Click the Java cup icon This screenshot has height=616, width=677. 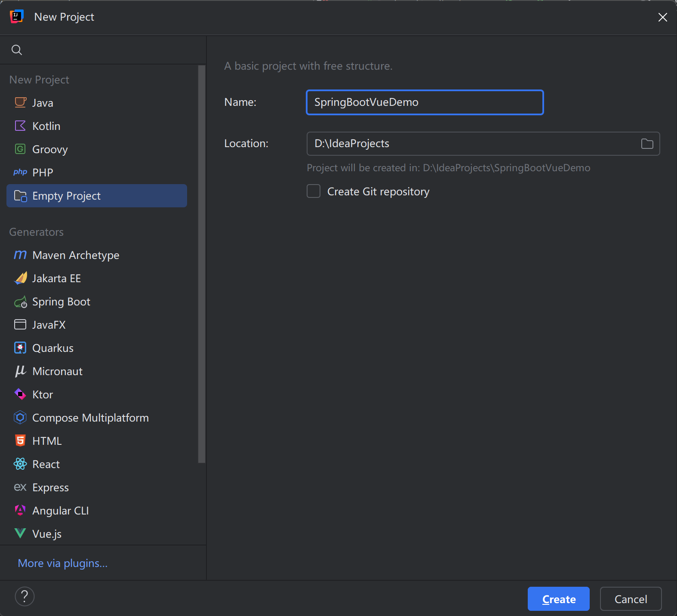tap(20, 102)
